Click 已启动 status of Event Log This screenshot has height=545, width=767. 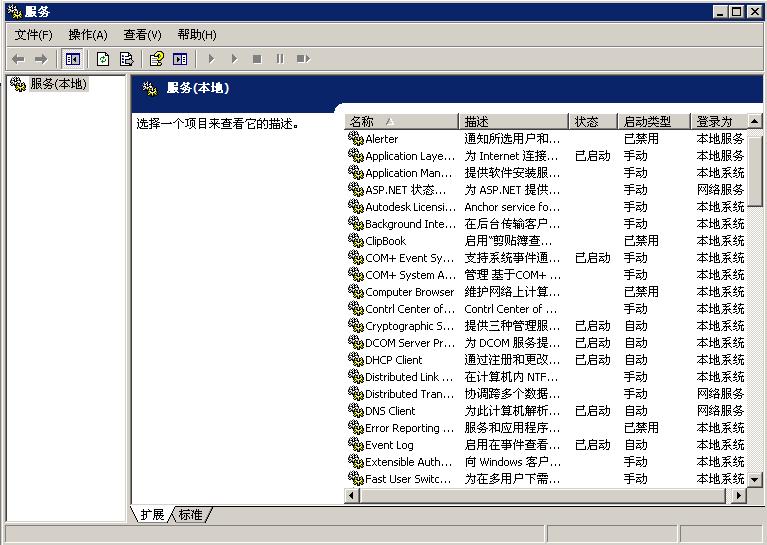click(592, 445)
